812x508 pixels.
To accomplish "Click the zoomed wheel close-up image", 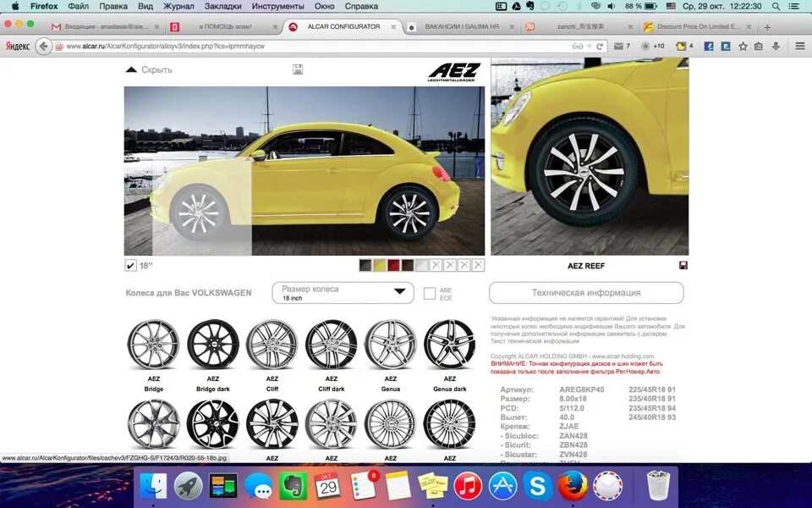I will pos(590,156).
